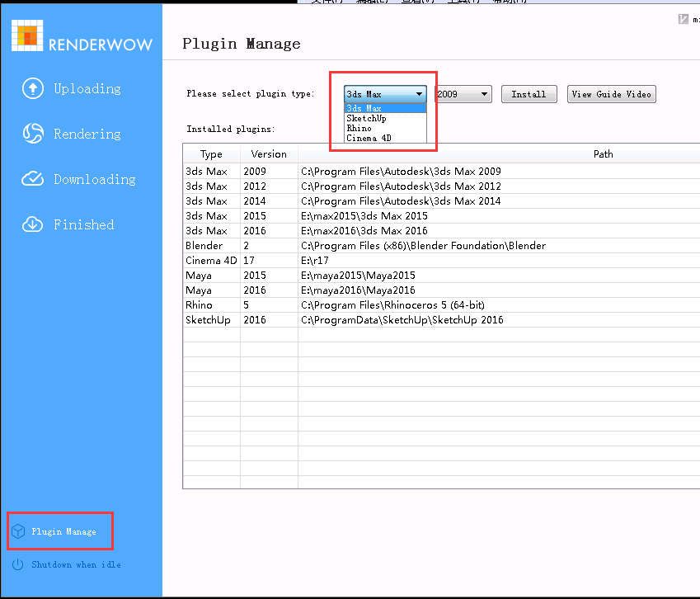This screenshot has height=599, width=700.
Task: Click the shutdown power icon
Action: point(16,564)
